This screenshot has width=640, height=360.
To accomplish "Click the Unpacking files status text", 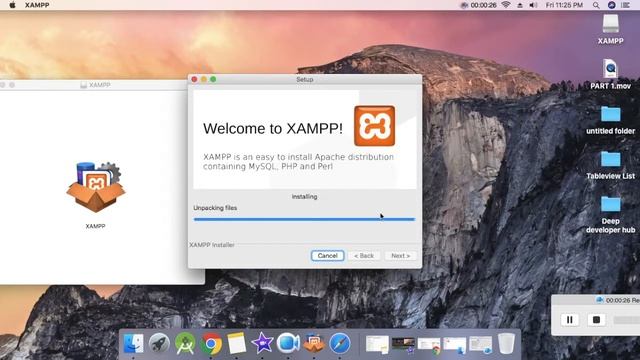I will [x=215, y=208].
